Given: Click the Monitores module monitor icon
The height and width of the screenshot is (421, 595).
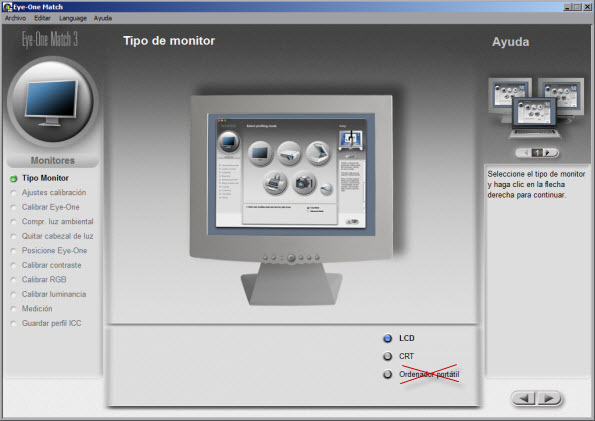Looking at the screenshot, I should pyautogui.click(x=52, y=102).
